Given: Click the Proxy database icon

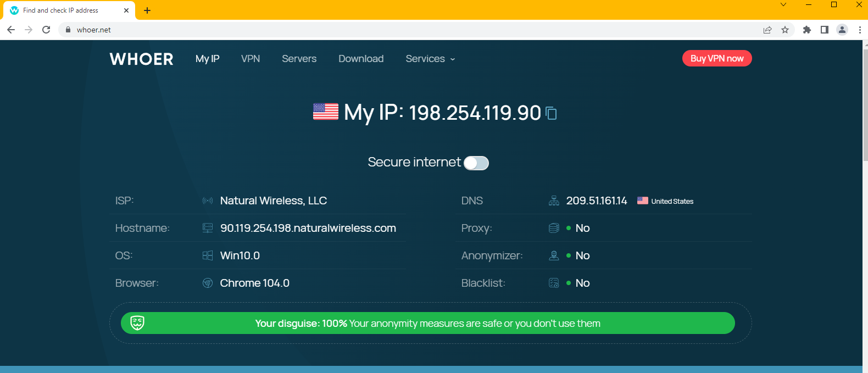Looking at the screenshot, I should (554, 228).
